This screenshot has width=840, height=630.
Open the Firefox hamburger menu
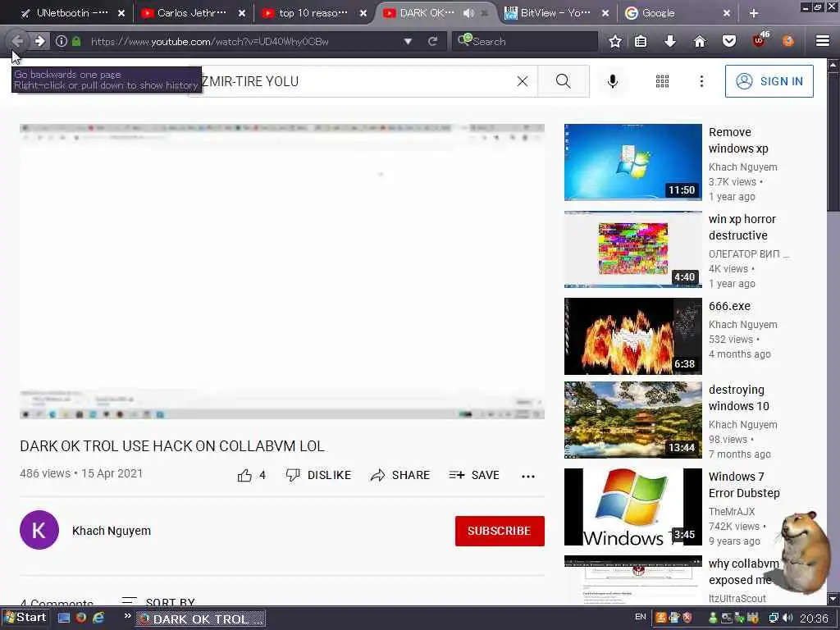click(822, 41)
